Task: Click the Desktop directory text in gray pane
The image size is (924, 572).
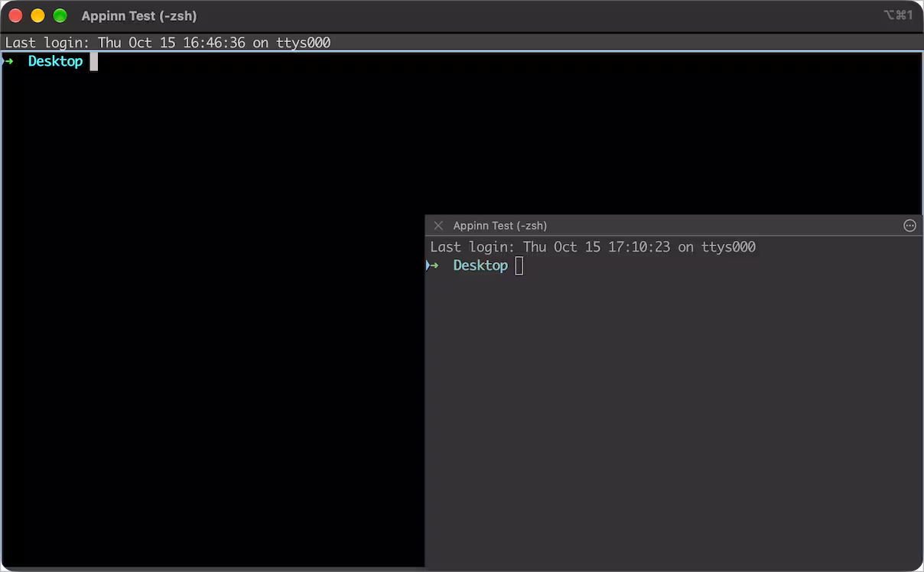Action: coord(480,265)
